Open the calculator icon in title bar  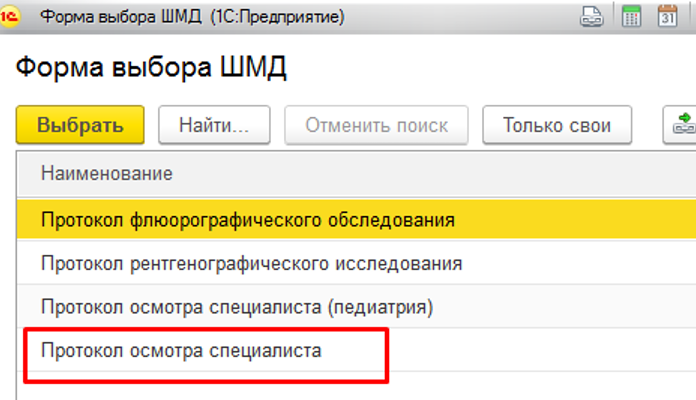631,16
